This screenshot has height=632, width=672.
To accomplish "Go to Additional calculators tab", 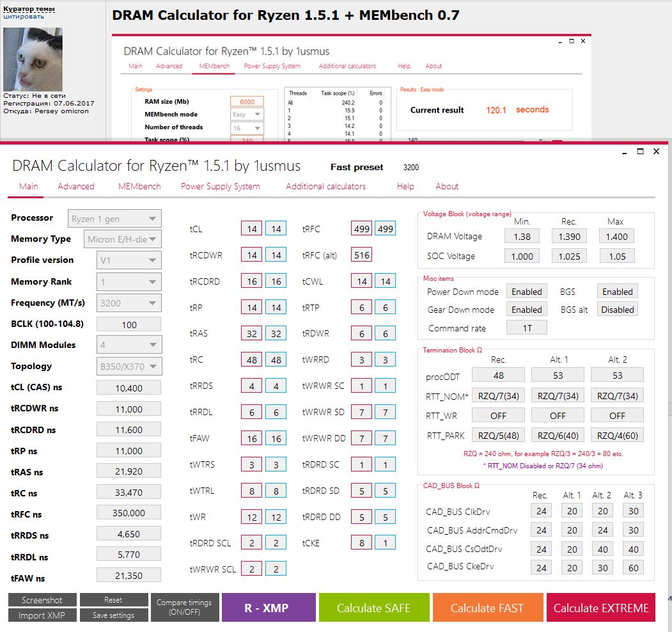I will pyautogui.click(x=325, y=187).
